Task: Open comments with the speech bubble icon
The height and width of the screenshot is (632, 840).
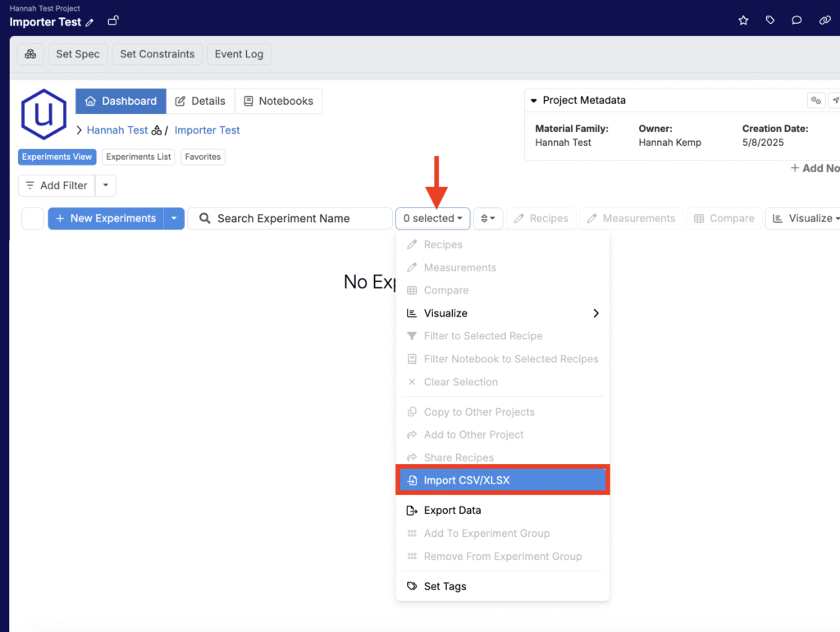Action: click(797, 20)
